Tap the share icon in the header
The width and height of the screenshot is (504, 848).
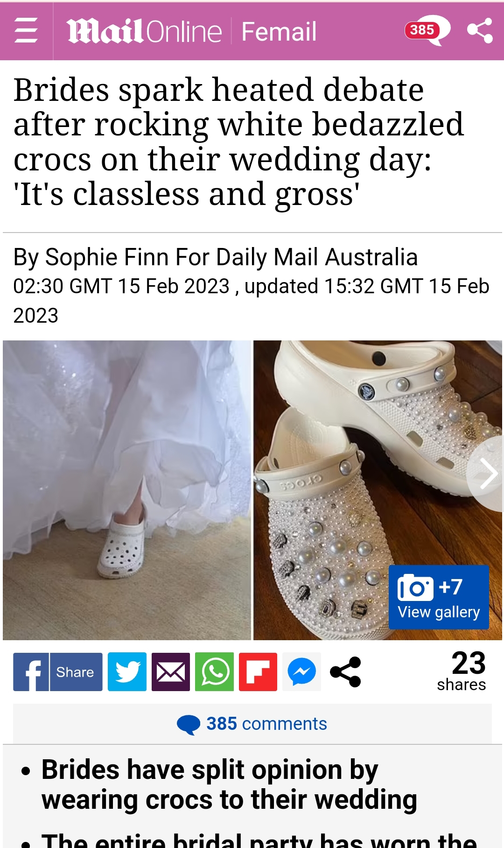[x=480, y=31]
